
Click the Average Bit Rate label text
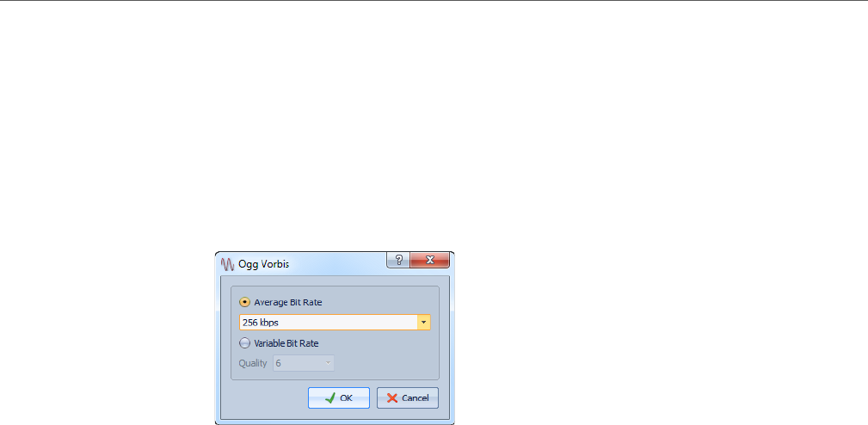point(288,302)
